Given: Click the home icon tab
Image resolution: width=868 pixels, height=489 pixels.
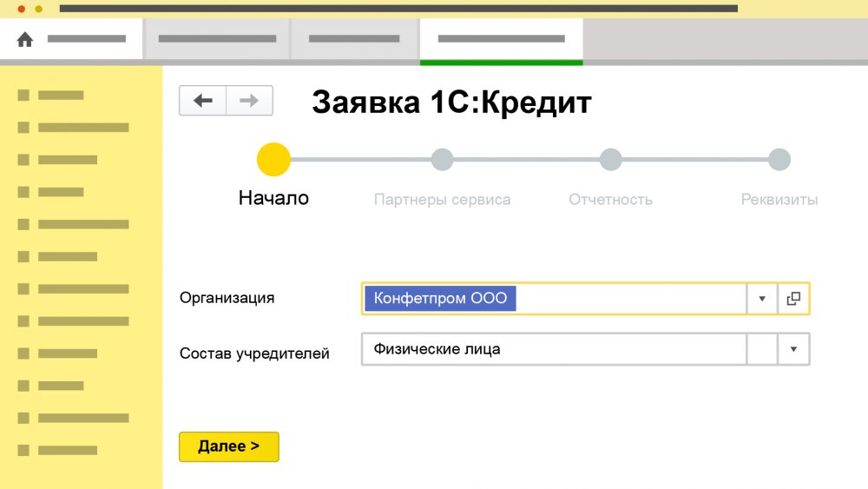Looking at the screenshot, I should (x=25, y=39).
